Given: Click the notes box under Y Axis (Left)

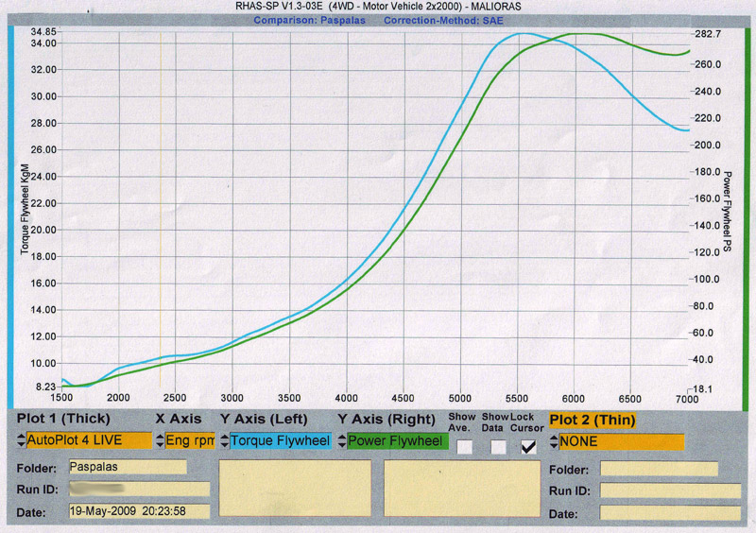Looking at the screenshot, I should (295, 489).
